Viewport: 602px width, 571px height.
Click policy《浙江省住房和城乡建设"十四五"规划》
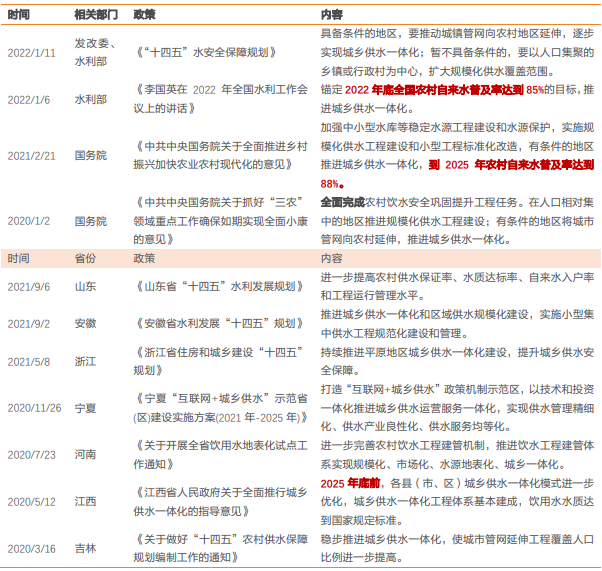[219, 361]
